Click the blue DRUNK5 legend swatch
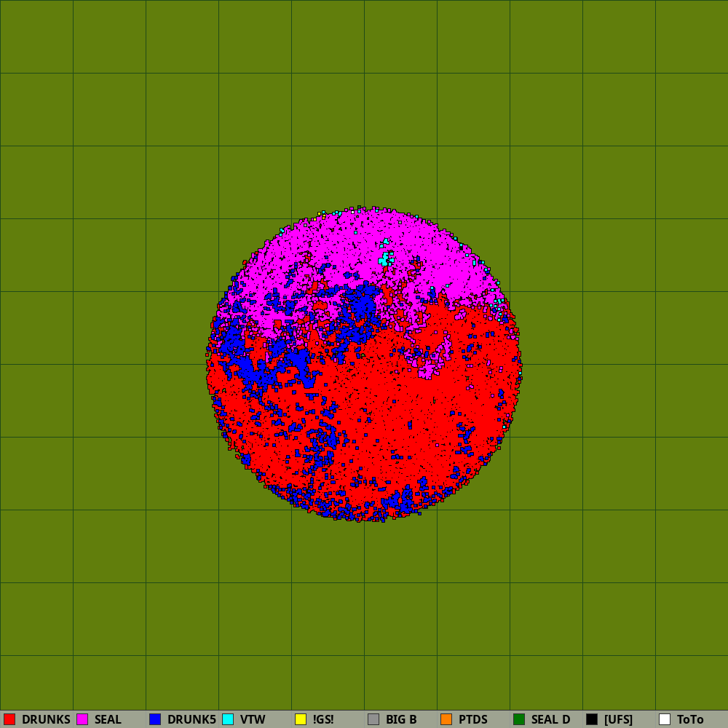 [155, 719]
